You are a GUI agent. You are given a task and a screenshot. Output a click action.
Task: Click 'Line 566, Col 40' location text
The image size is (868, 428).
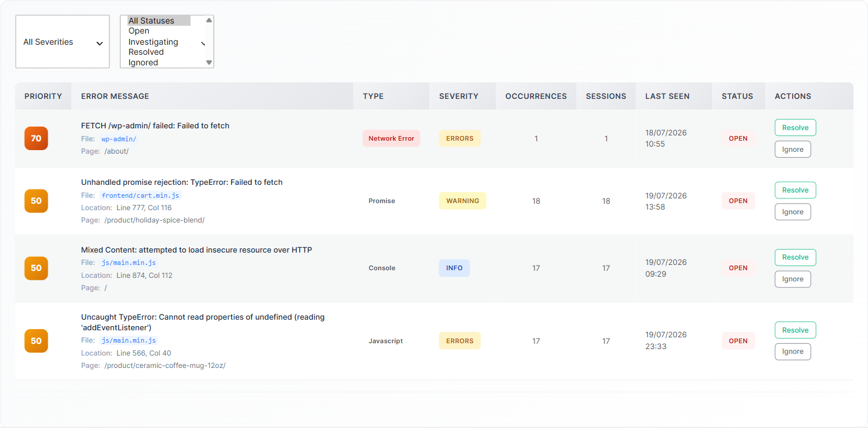click(143, 353)
